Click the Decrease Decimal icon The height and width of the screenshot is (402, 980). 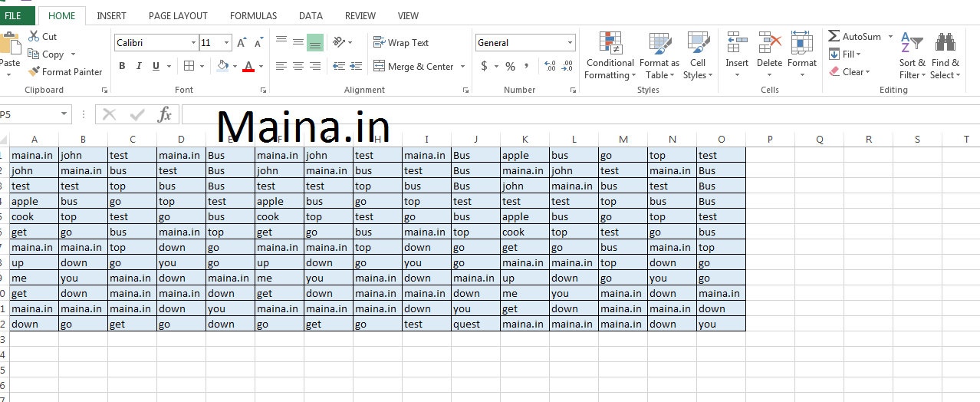click(x=568, y=67)
